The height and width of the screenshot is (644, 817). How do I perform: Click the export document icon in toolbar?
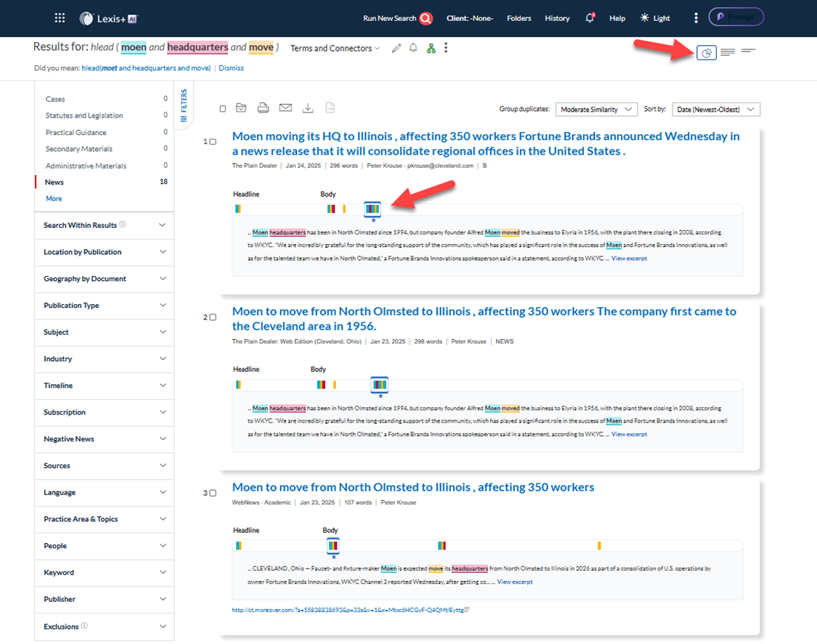(330, 108)
